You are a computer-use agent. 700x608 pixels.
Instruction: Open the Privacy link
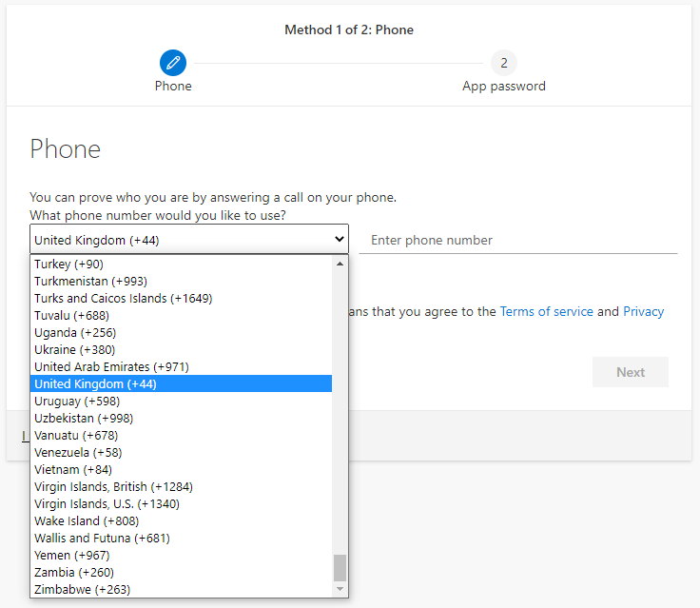(643, 311)
